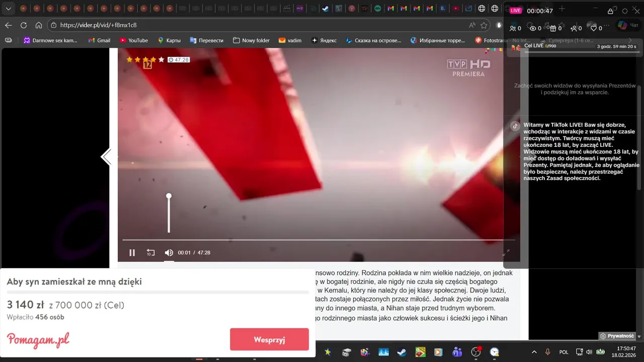Switch to the purple Twitch tab
Image resolution: width=644 pixels, height=362 pixels.
pos(300,9)
